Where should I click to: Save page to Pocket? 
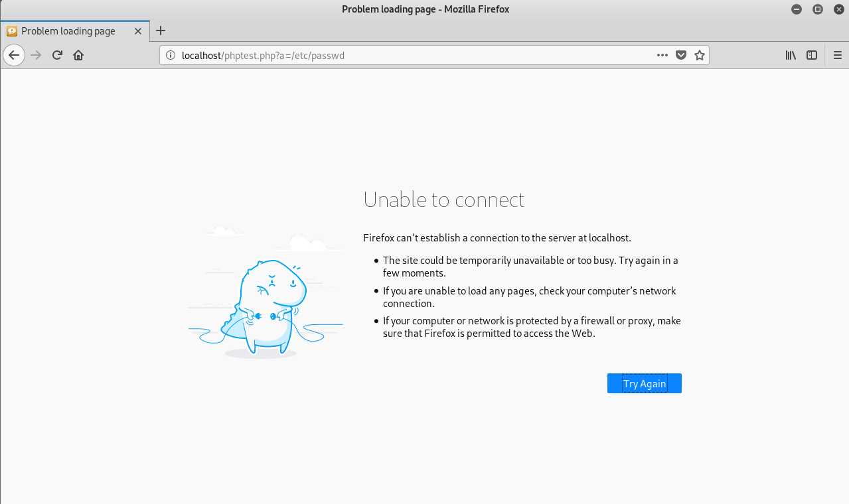pyautogui.click(x=681, y=55)
